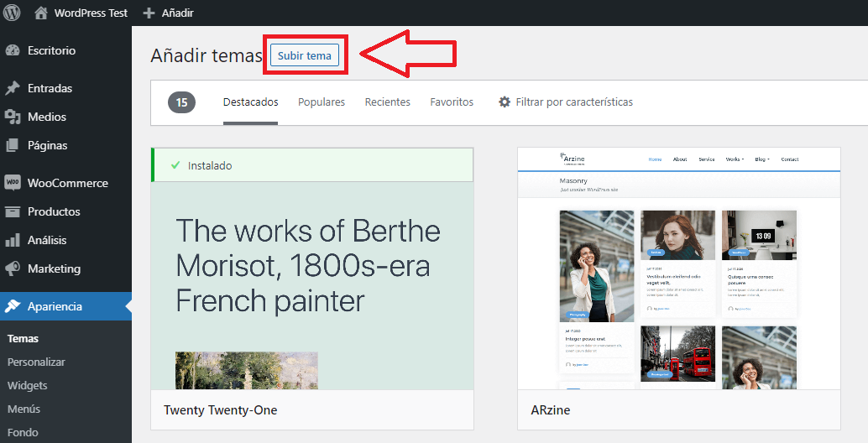Screen dimensions: 868x443
Task: Switch to the Favoritos tab
Action: (x=452, y=102)
